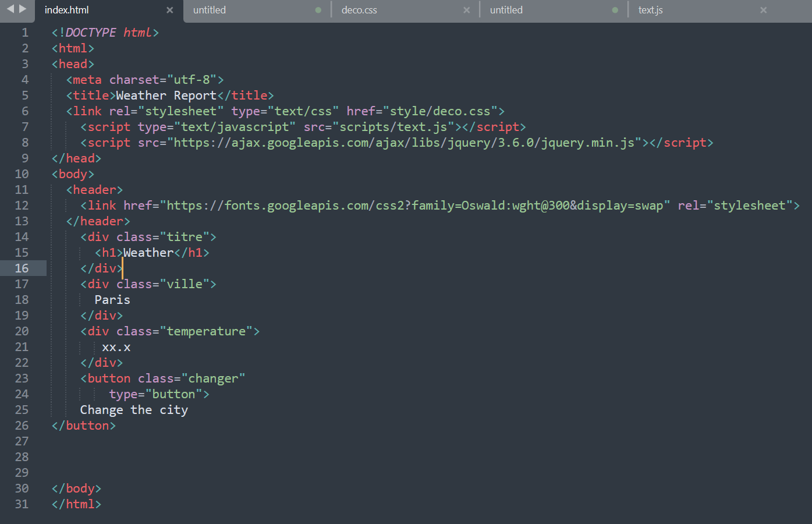Click the unsaved-changes dot on text.js's neighbor untitled tab

pos(615,10)
